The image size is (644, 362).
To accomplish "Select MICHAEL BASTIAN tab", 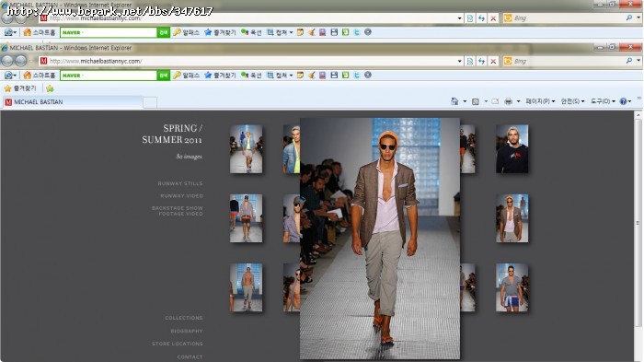I will 73,102.
